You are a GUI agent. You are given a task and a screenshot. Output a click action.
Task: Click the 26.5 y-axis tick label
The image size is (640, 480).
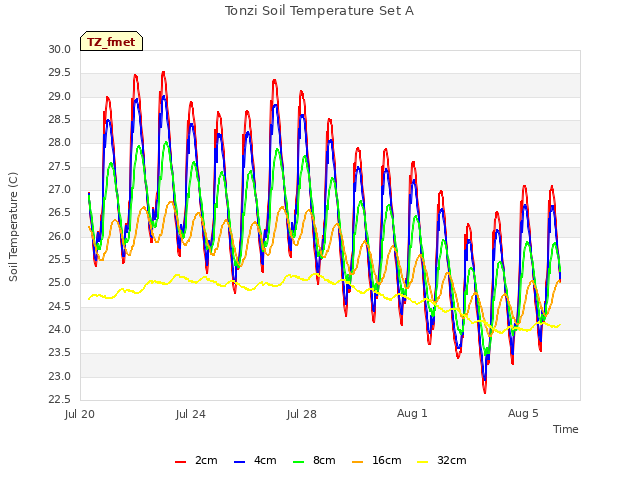[60, 213]
